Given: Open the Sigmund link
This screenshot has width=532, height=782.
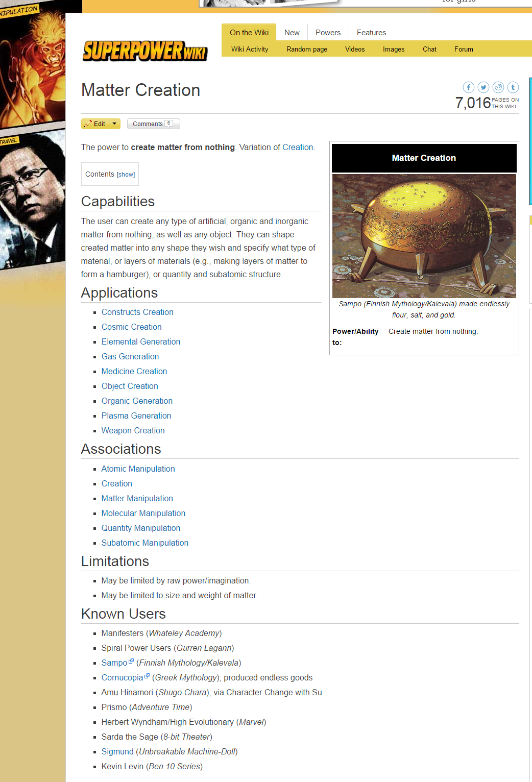Looking at the screenshot, I should tap(117, 751).
